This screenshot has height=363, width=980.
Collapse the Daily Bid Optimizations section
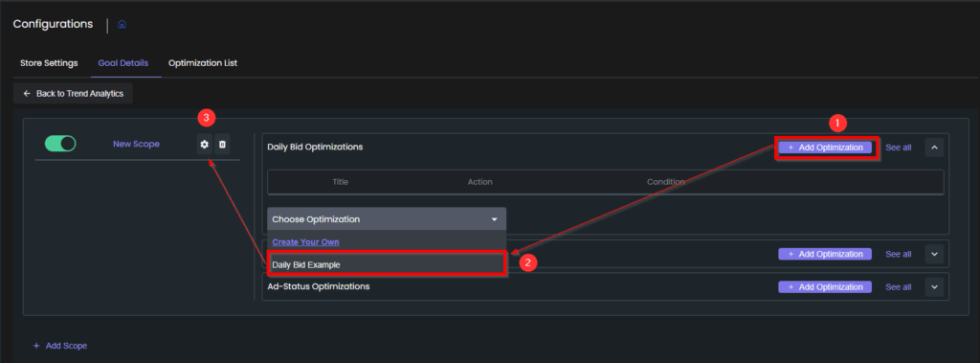(934, 147)
